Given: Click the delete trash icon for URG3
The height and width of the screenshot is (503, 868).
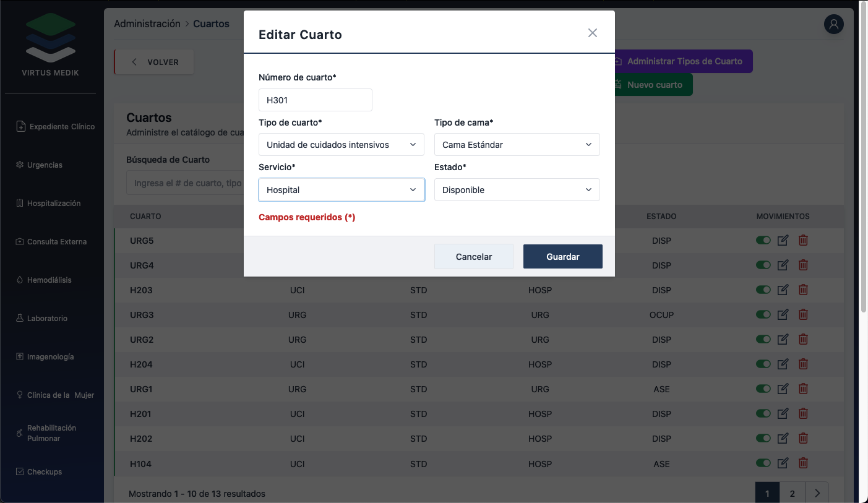Looking at the screenshot, I should pos(803,314).
